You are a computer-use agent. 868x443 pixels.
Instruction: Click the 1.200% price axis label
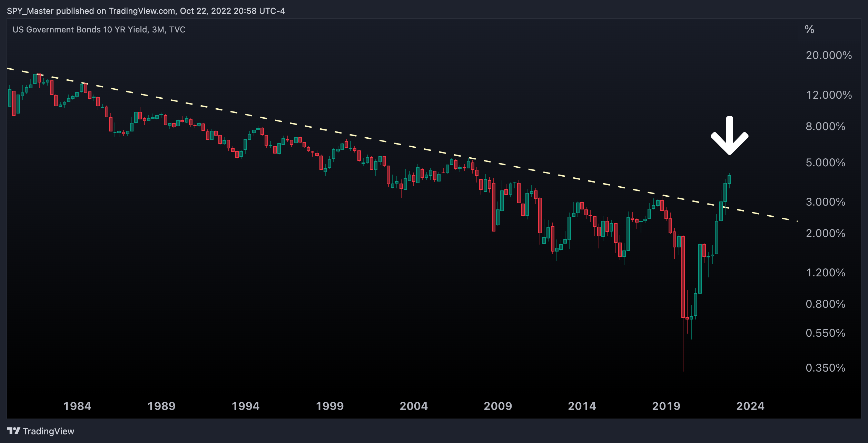point(825,273)
